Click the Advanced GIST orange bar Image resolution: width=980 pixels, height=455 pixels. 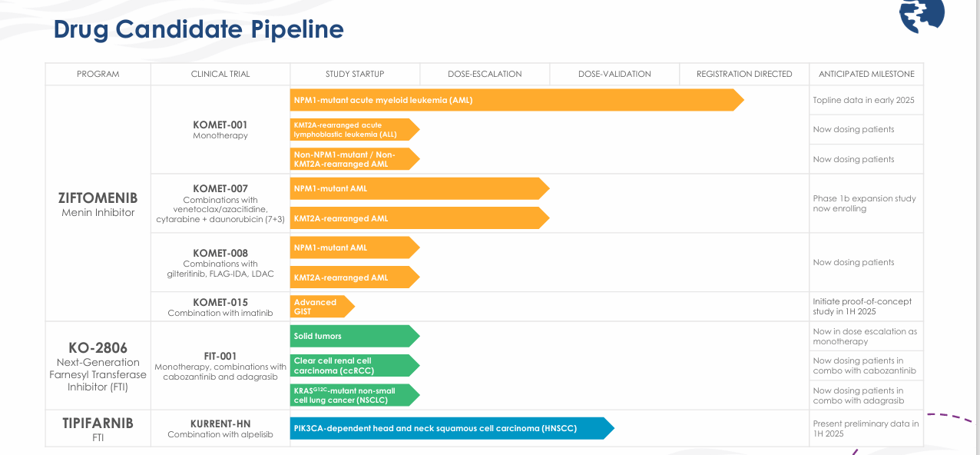(x=321, y=307)
